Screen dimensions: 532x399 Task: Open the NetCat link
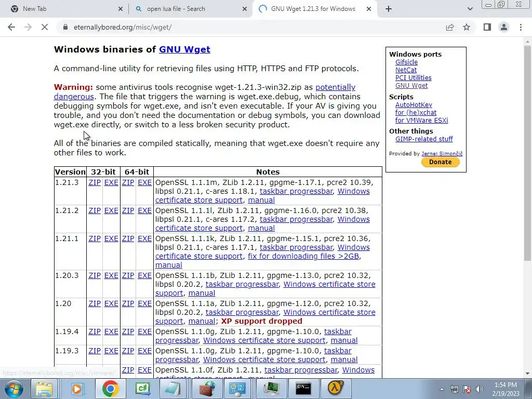click(406, 70)
